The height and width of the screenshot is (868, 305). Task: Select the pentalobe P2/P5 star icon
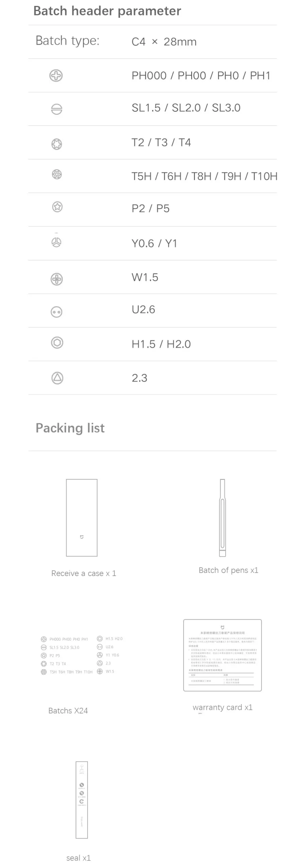(57, 207)
